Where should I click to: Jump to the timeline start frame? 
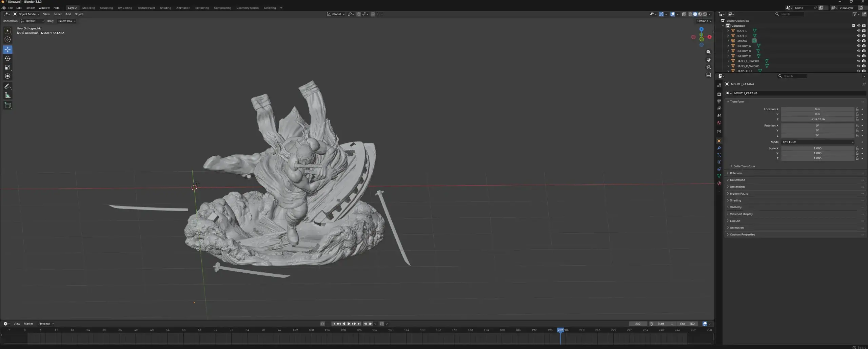click(334, 324)
